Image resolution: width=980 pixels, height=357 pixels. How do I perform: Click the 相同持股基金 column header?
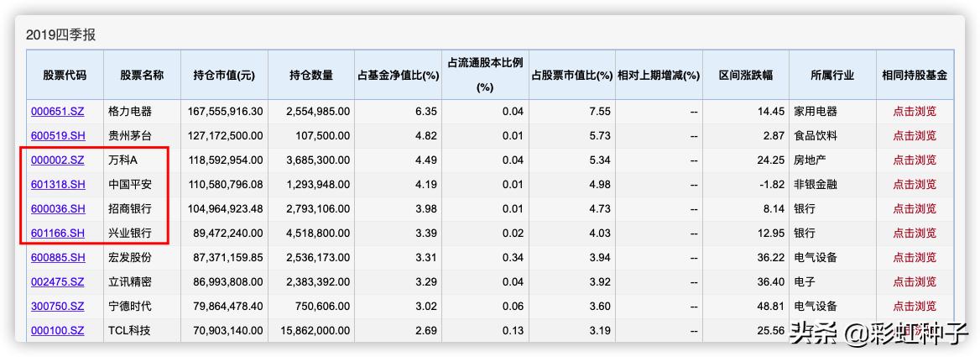[x=915, y=75]
